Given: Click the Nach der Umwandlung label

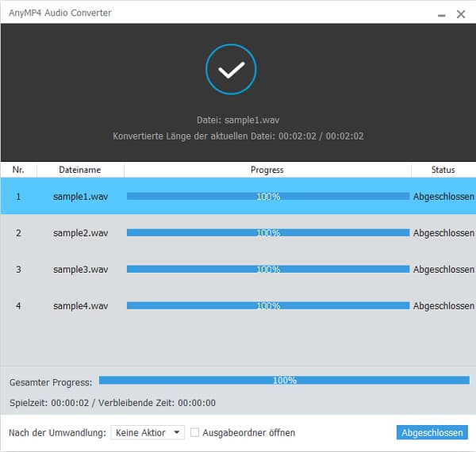Looking at the screenshot, I should (57, 433).
